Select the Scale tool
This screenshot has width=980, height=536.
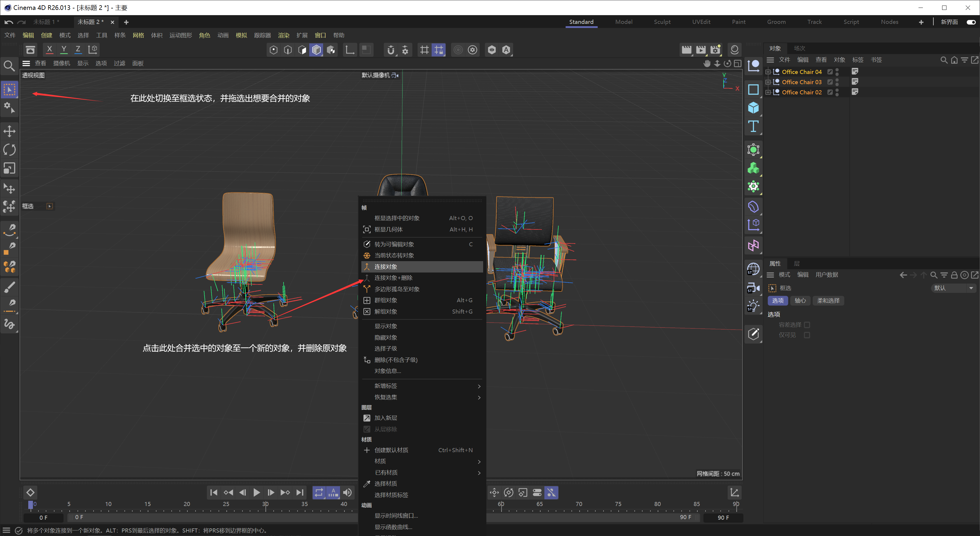tap(10, 168)
